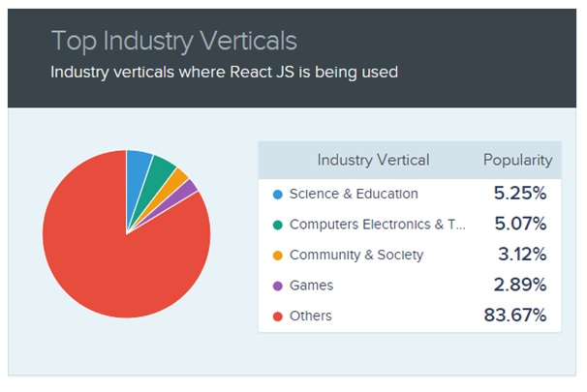Click the blue dot beside Science & Education

(278, 195)
